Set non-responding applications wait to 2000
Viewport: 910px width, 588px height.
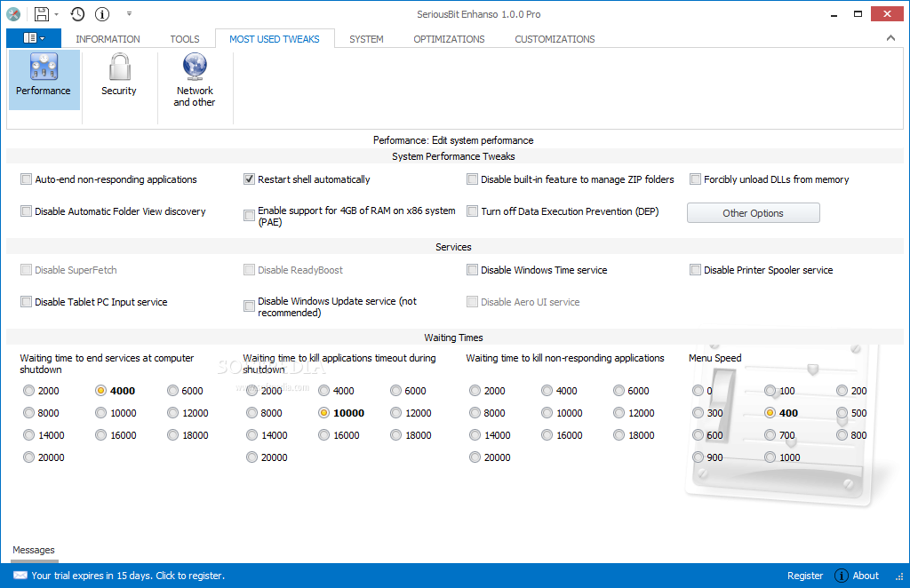point(475,391)
